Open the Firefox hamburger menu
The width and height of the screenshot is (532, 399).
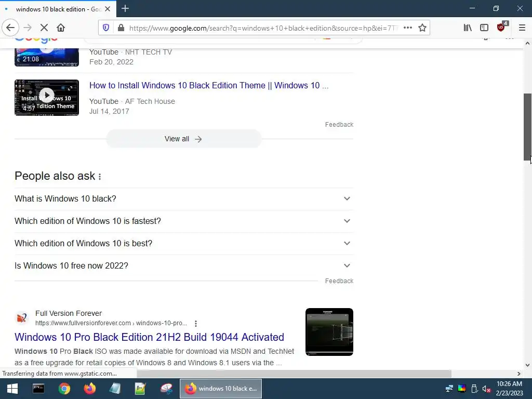point(522,28)
